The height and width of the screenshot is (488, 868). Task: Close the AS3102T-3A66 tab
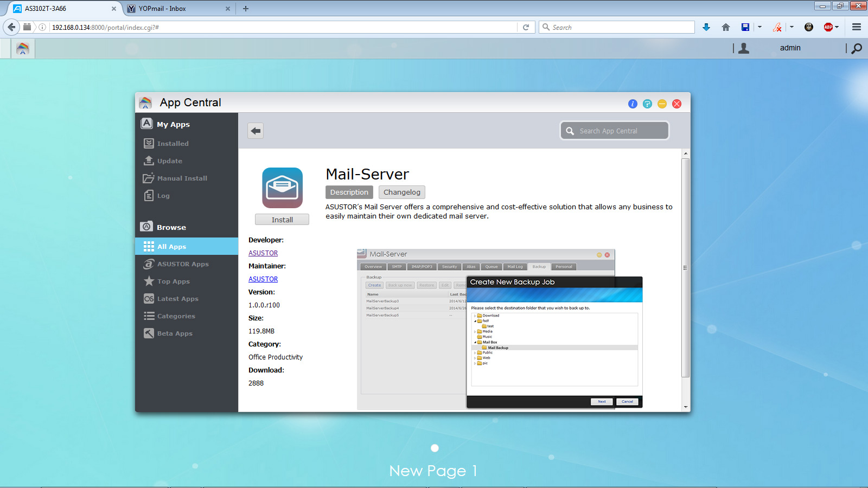point(114,9)
